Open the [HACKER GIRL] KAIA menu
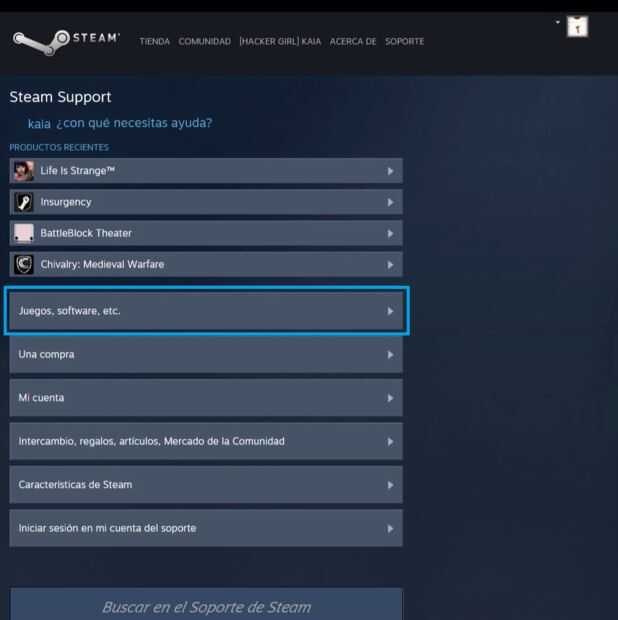618x620 pixels. pyautogui.click(x=280, y=42)
